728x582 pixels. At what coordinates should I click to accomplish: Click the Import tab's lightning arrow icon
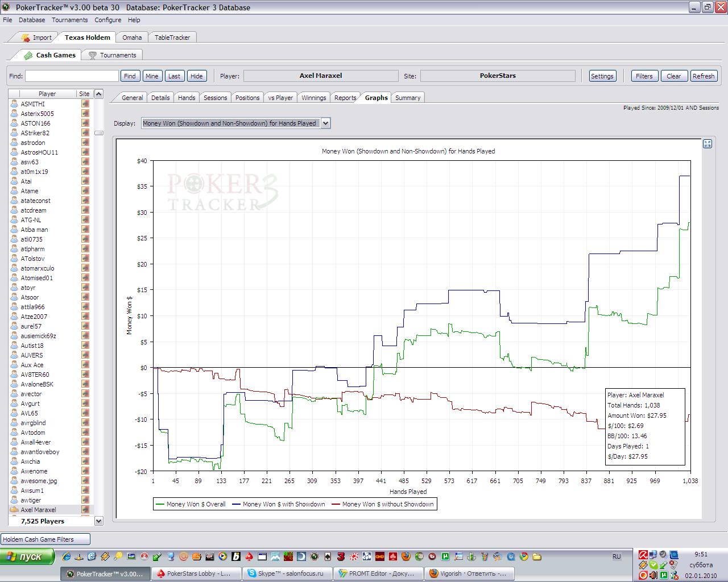tap(26, 38)
